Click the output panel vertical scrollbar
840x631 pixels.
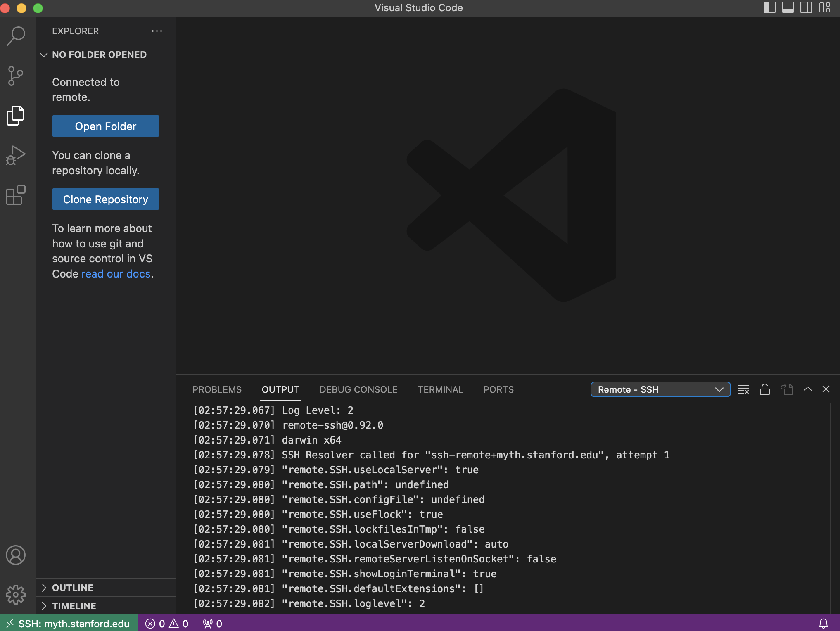point(835,509)
